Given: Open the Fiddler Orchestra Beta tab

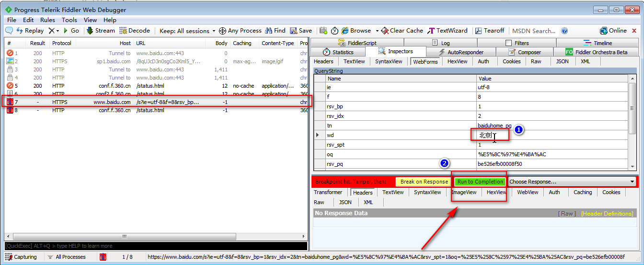Looking at the screenshot, I should 596,52.
